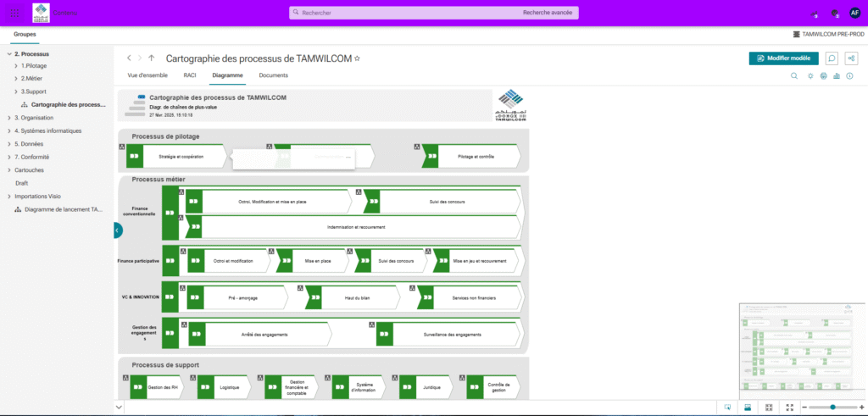Select Cartographie des process... tree item

pyautogui.click(x=69, y=104)
